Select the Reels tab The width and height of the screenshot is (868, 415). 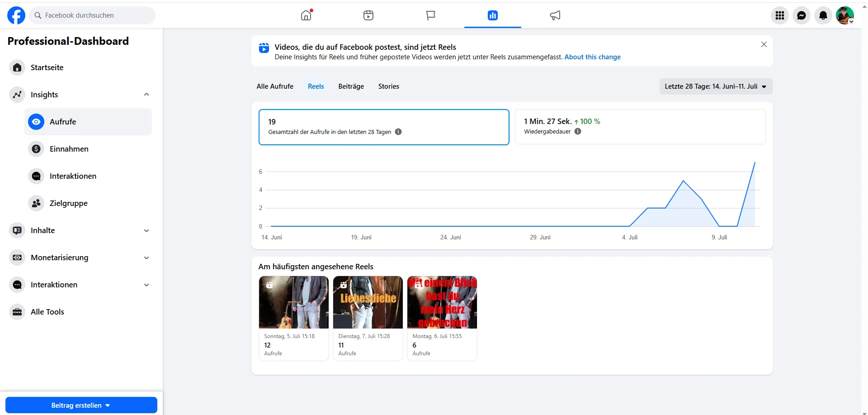[316, 86]
